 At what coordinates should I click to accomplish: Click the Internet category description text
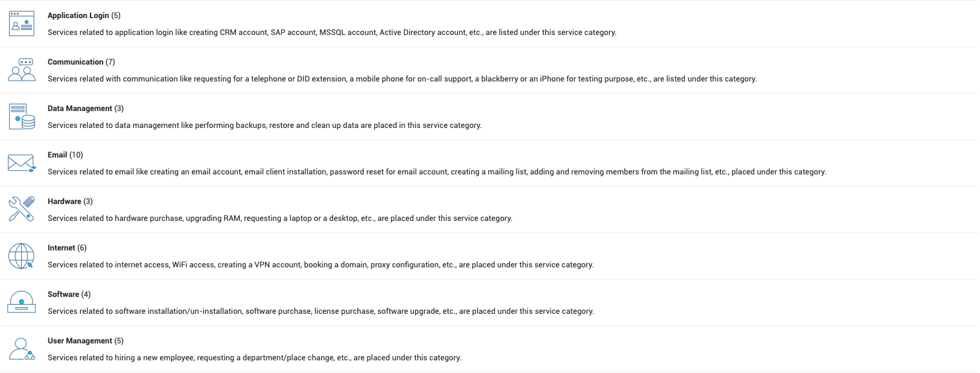point(320,265)
